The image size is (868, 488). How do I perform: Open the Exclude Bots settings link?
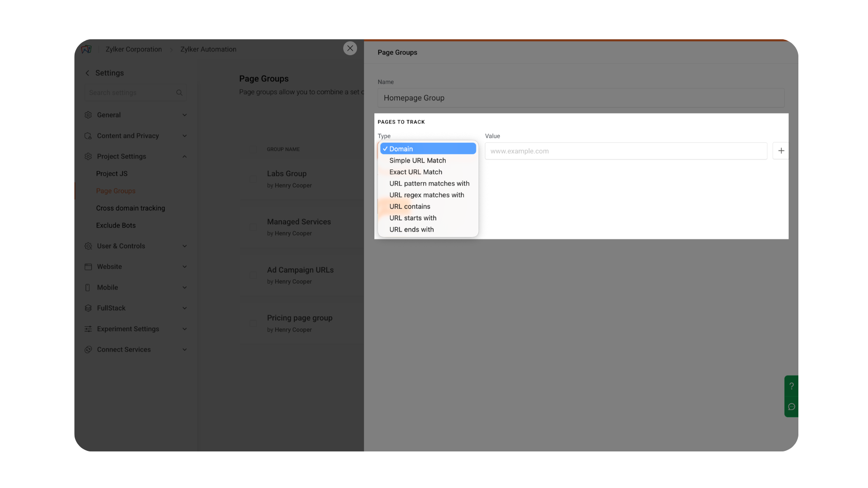116,225
